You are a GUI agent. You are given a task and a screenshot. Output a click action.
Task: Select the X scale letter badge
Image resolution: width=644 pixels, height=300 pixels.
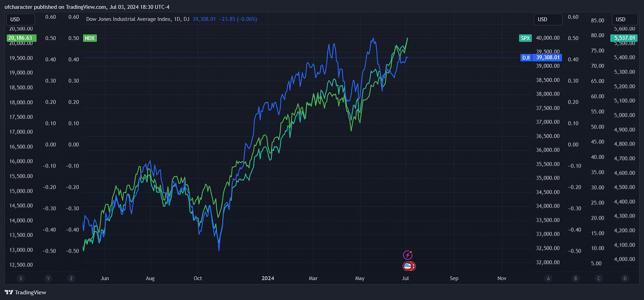point(20,278)
